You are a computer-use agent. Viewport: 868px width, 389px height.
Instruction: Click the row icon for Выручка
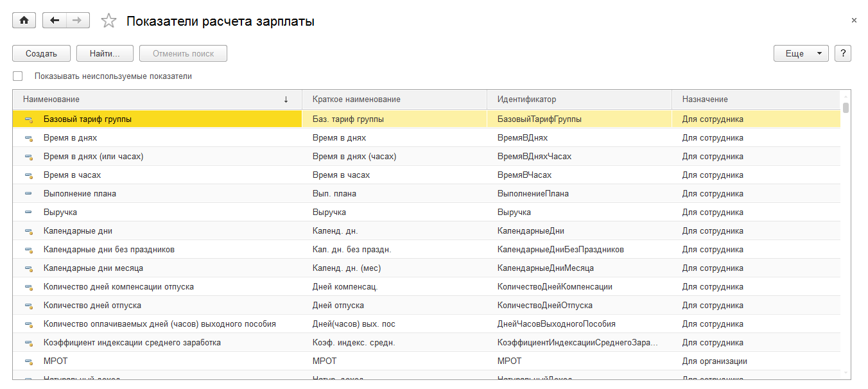pos(28,212)
